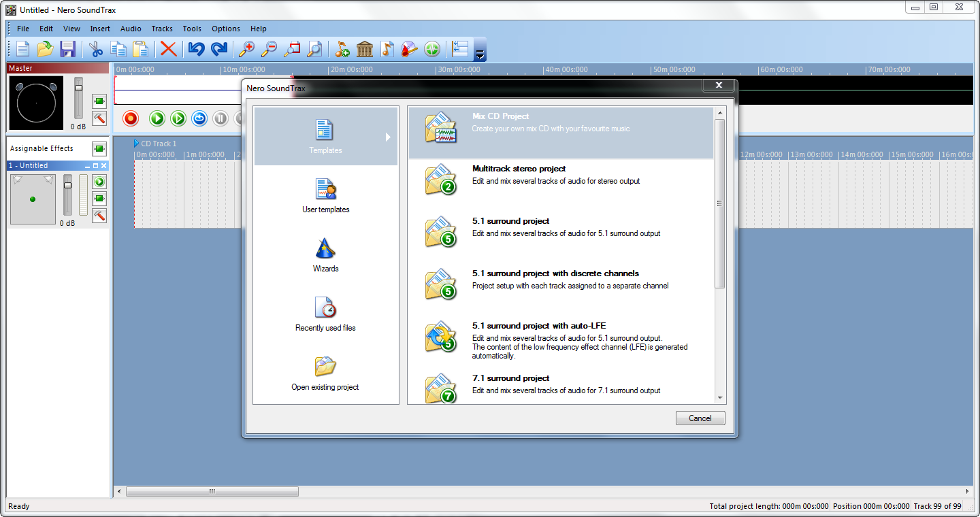The height and width of the screenshot is (517, 980).
Task: Click the disc with brush icon
Action: 409,49
